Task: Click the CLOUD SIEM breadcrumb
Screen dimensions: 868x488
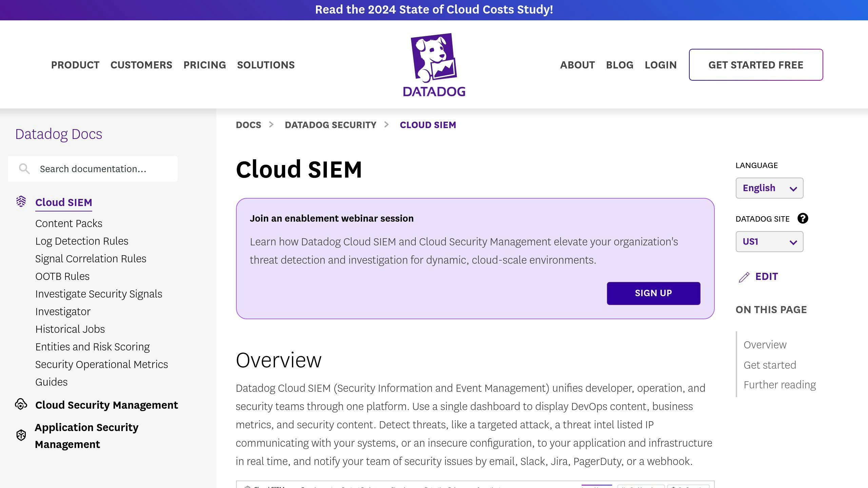Action: click(x=428, y=125)
